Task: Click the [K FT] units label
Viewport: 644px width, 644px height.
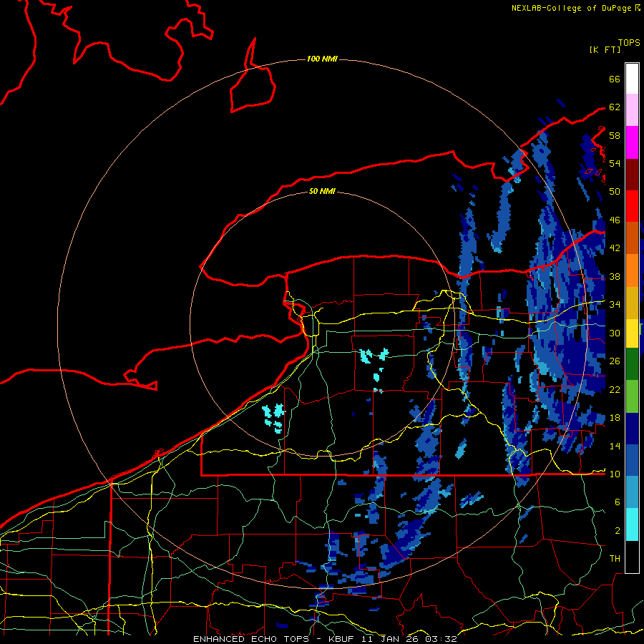Action: [x=605, y=49]
